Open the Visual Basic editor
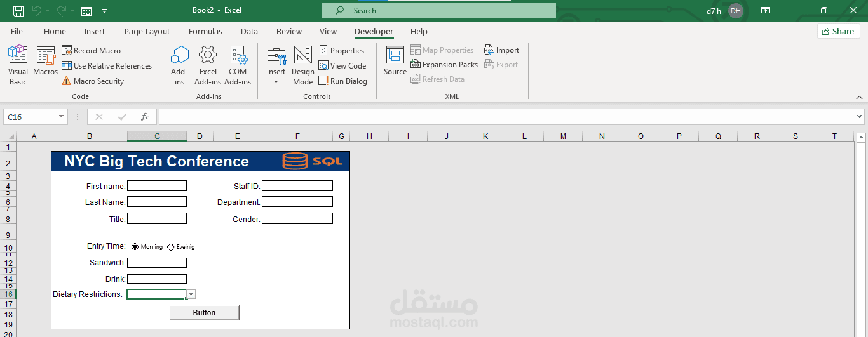This screenshot has height=337, width=868. (x=18, y=65)
